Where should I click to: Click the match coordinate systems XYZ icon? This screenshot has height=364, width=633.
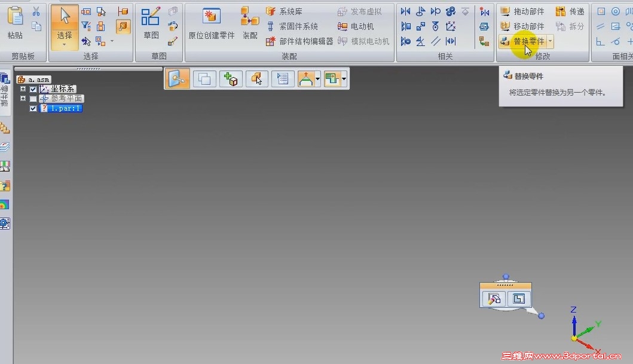pyautogui.click(x=451, y=27)
